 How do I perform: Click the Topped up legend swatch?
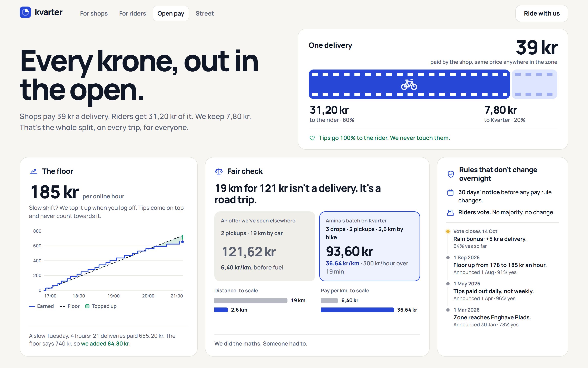[87, 306]
